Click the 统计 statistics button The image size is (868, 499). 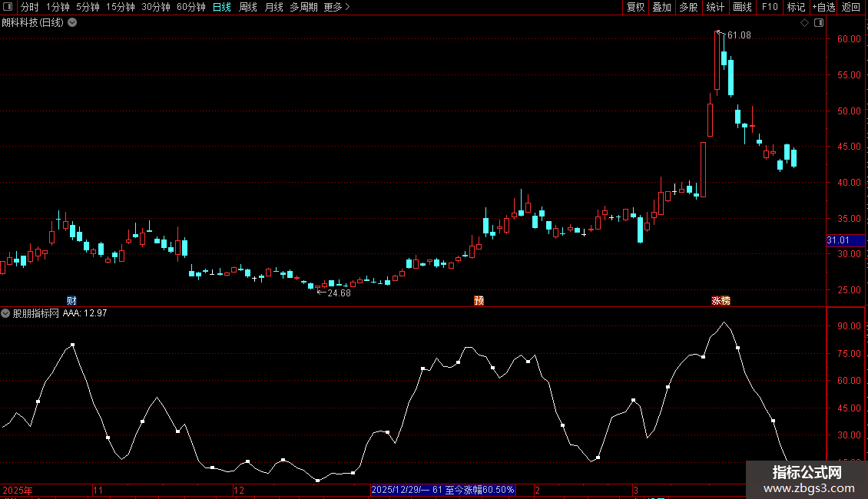tap(715, 7)
